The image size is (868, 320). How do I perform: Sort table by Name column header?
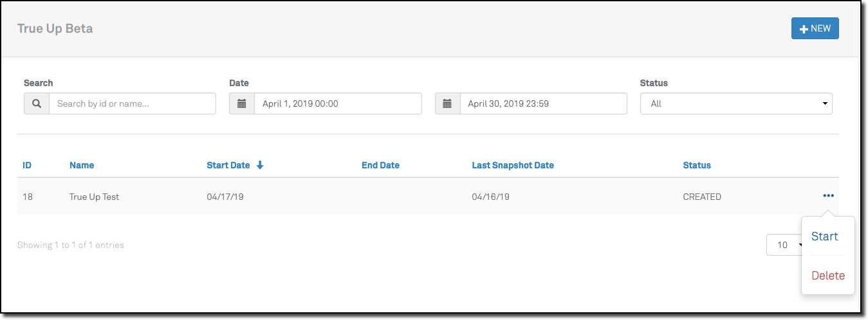82,165
